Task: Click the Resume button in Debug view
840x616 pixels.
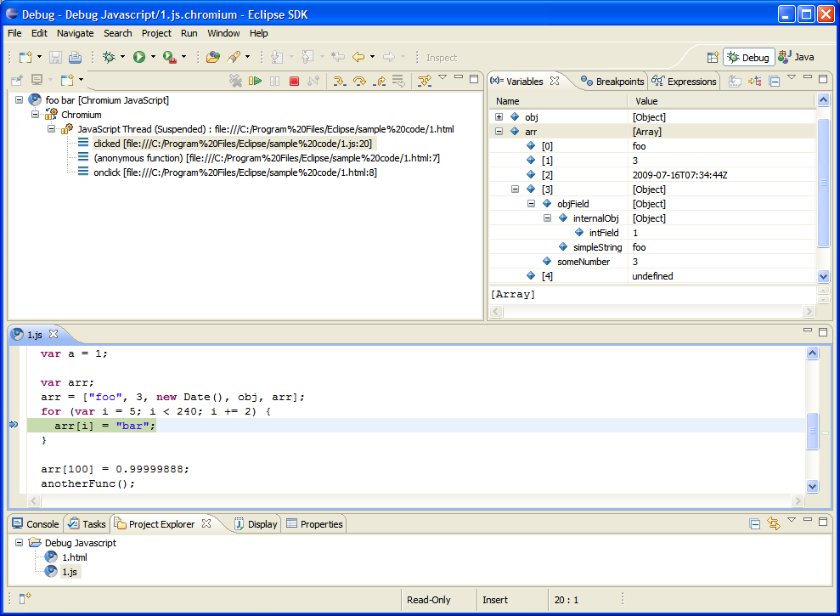Action: point(256,81)
